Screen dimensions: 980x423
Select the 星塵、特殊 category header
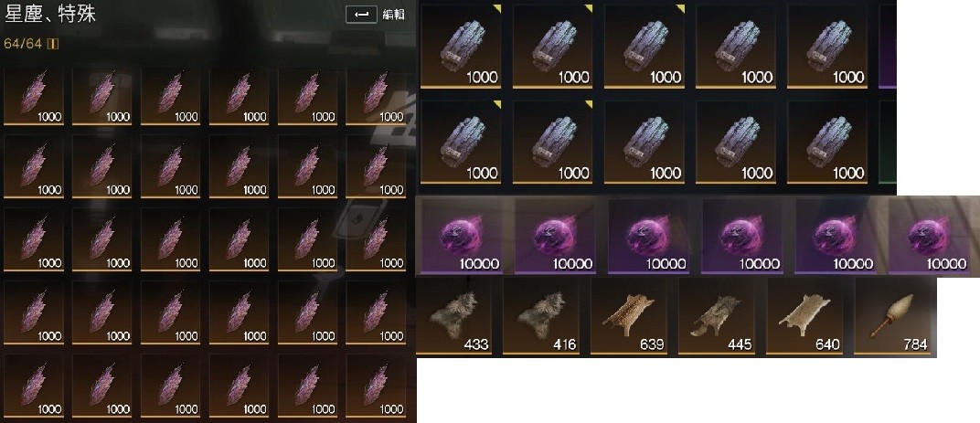click(50, 15)
